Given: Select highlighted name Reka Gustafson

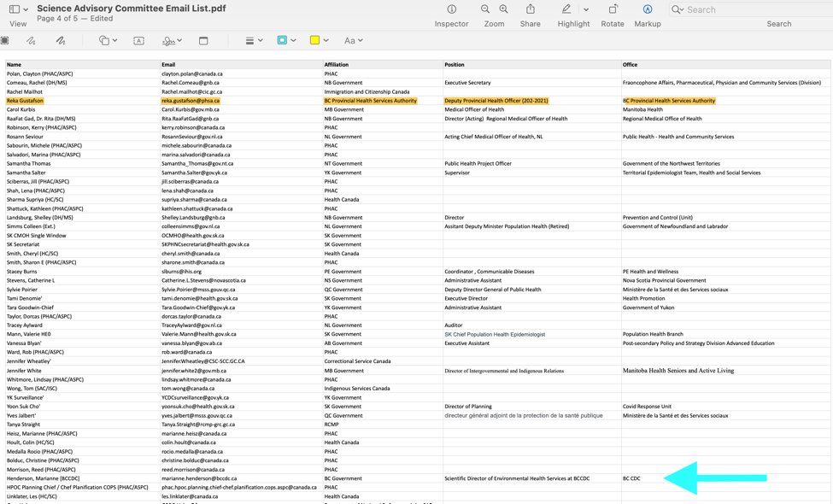Looking at the screenshot, I should click(25, 101).
